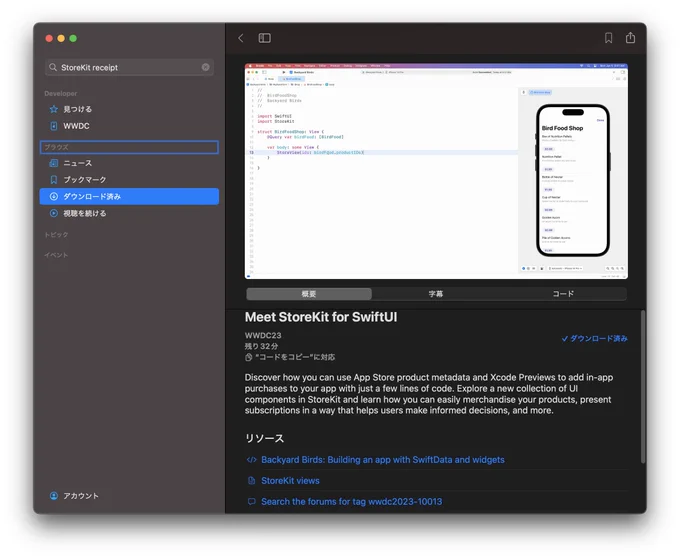Click the forum bubble icon

point(252,502)
